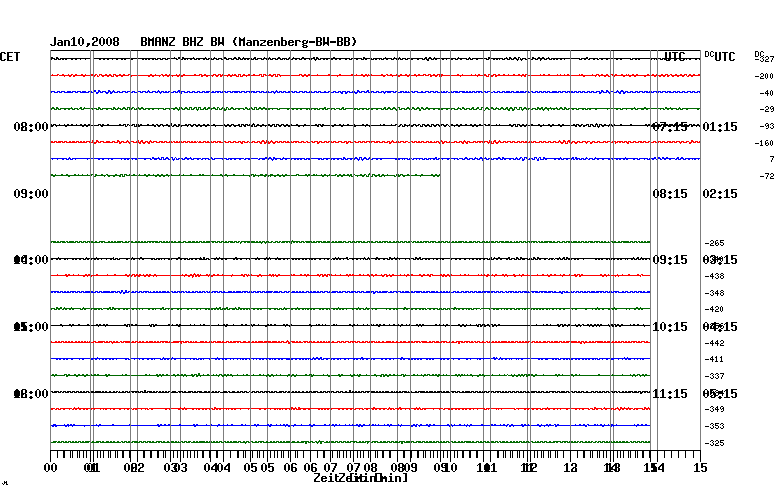Click the DC value -353
Viewport: 780px width, 494px height.
[714, 426]
